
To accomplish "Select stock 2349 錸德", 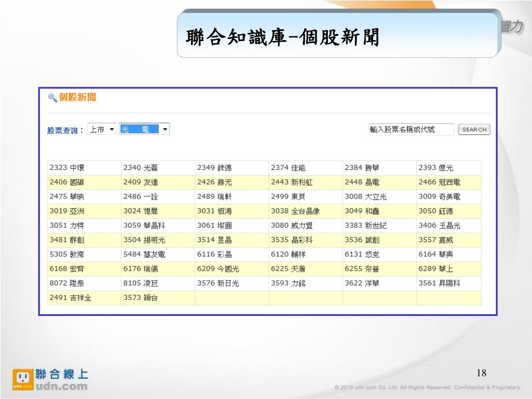I will point(215,168).
